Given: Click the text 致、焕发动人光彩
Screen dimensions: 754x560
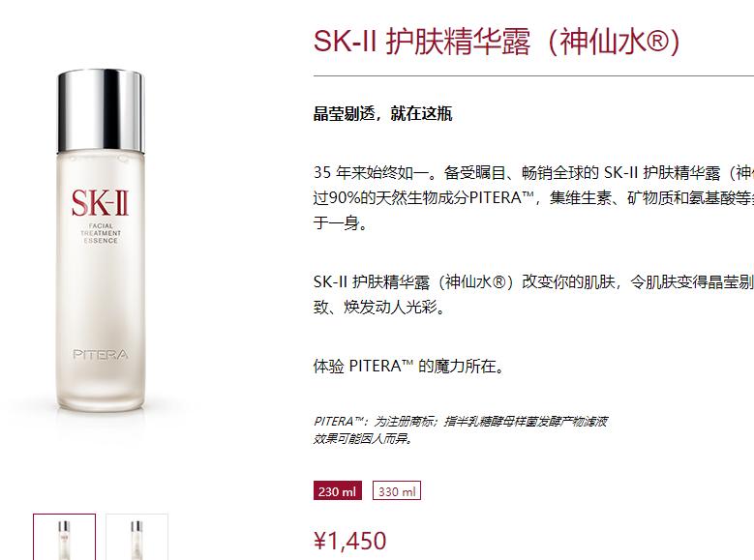Looking at the screenshot, I should click(x=379, y=307).
